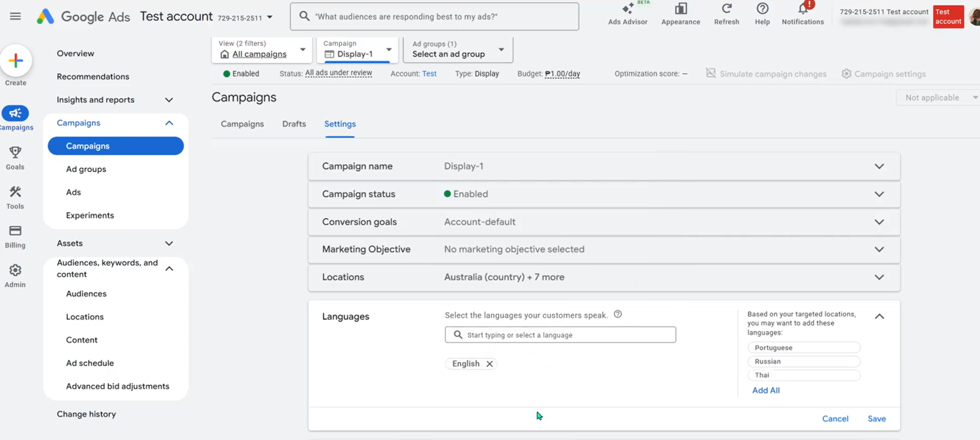
Task: Open Change history in sidebar
Action: tap(86, 414)
